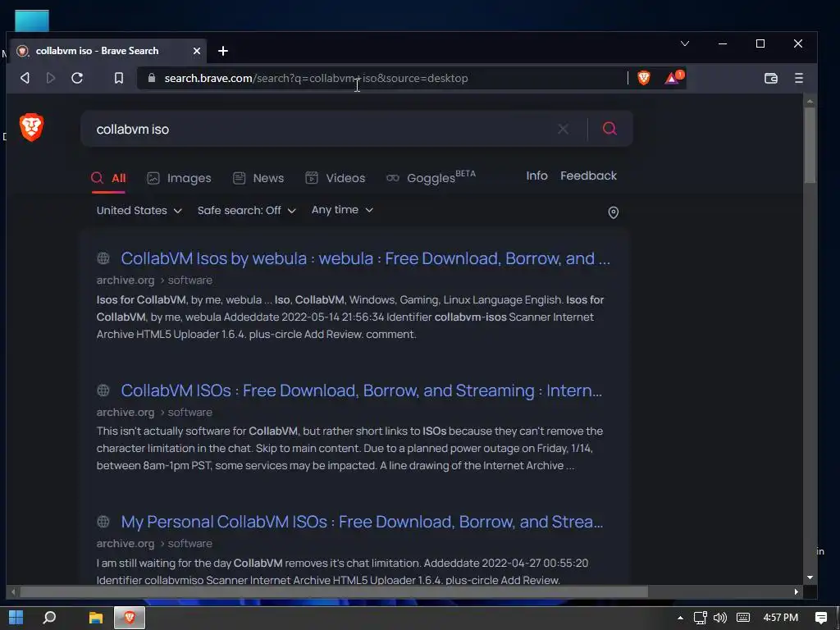840x630 pixels.
Task: Open the notification center icon
Action: click(x=820, y=618)
